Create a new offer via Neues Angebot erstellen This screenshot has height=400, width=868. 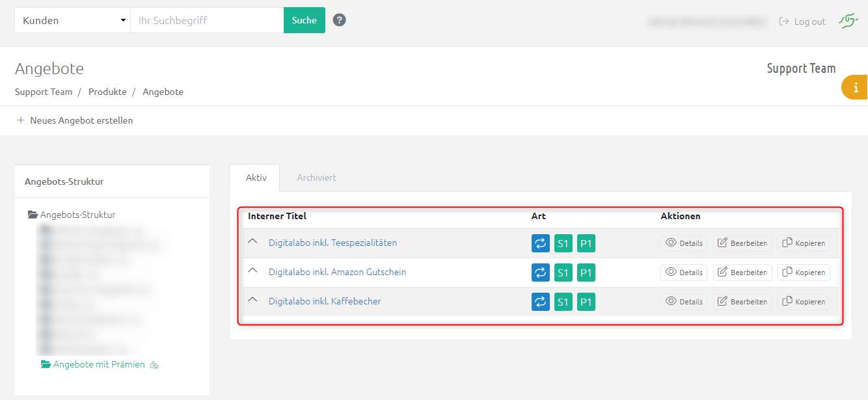coord(75,120)
